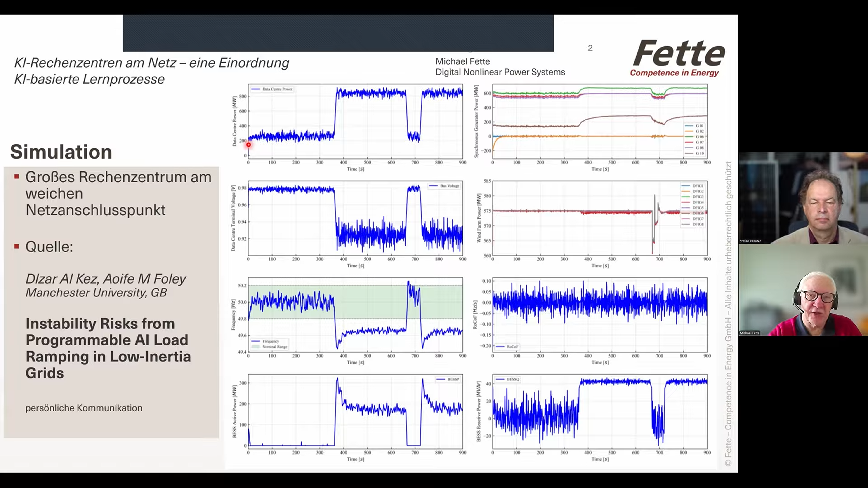The image size is (868, 488).
Task: Click the note 'persönliche Kommunikation'
Action: pyautogui.click(x=84, y=408)
